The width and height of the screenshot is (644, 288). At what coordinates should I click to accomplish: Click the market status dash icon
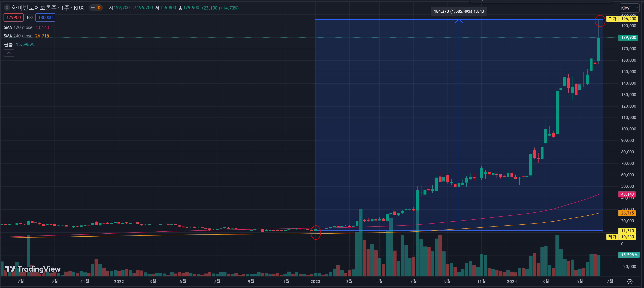pyautogui.click(x=93, y=8)
